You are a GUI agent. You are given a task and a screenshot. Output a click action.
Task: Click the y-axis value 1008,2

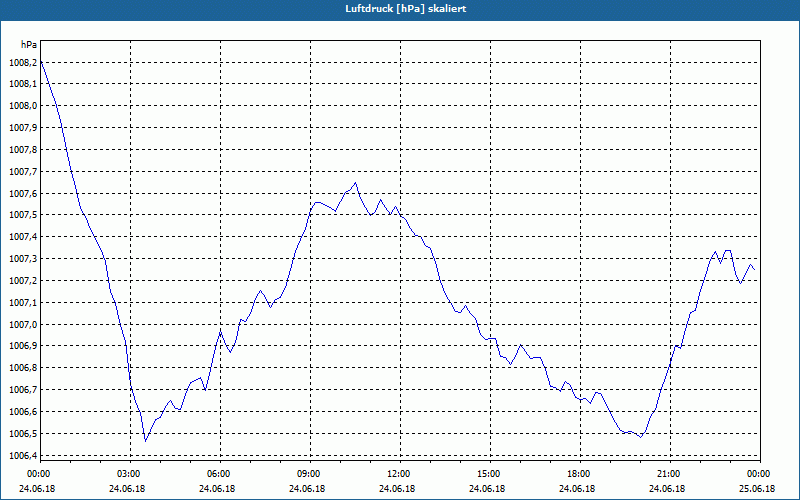point(23,63)
